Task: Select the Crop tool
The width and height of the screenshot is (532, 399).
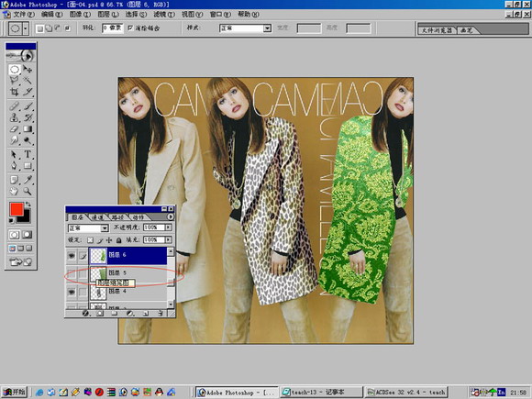Action: pos(15,92)
